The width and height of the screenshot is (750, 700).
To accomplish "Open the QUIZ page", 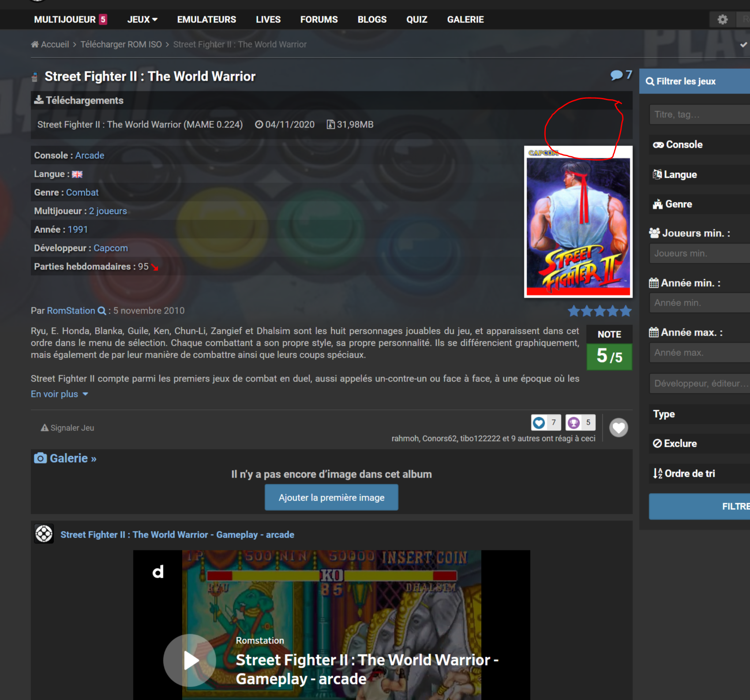I will pyautogui.click(x=417, y=19).
